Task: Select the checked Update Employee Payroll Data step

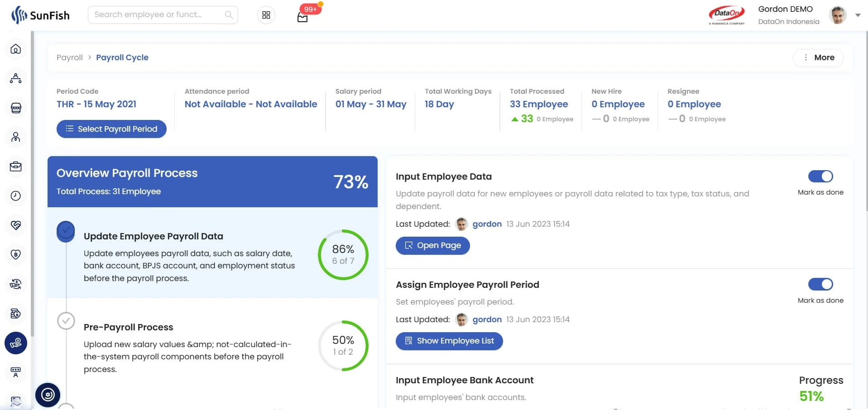Action: click(66, 231)
